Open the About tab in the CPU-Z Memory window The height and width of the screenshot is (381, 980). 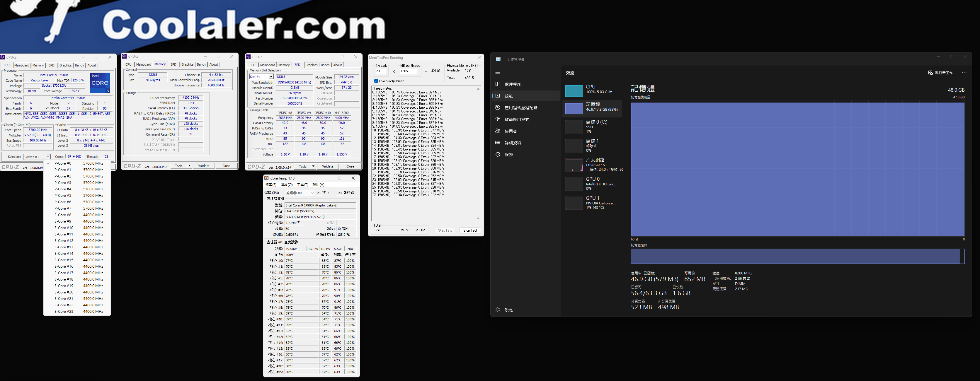(214, 64)
